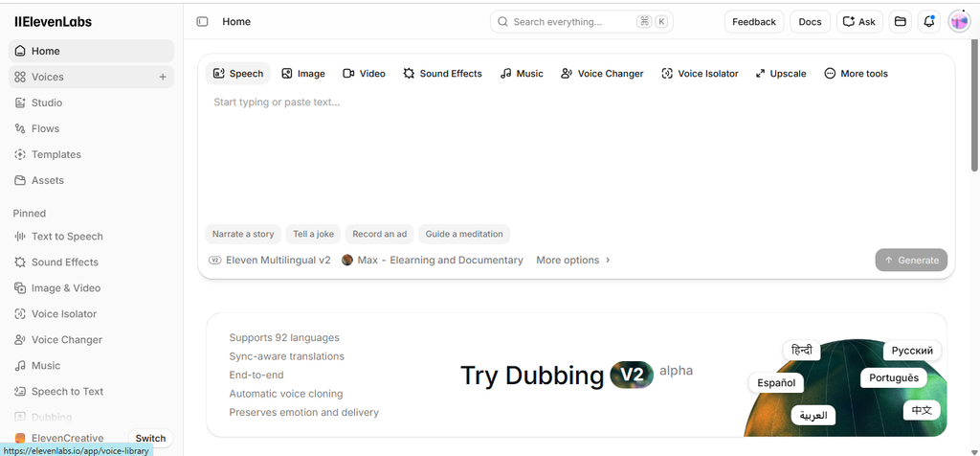This screenshot has height=456, width=980.
Task: Click the Português language bubble
Action: [x=894, y=377]
